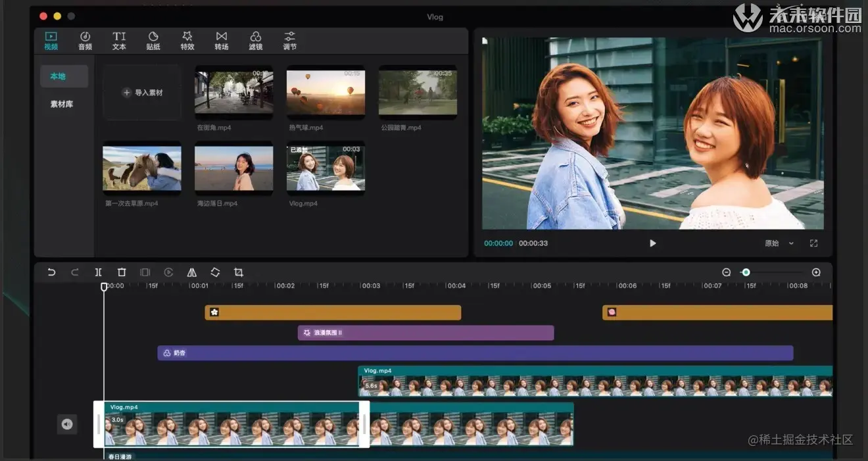Image resolution: width=868 pixels, height=461 pixels.
Task: Split the clip at the playhead
Action: [x=98, y=272]
